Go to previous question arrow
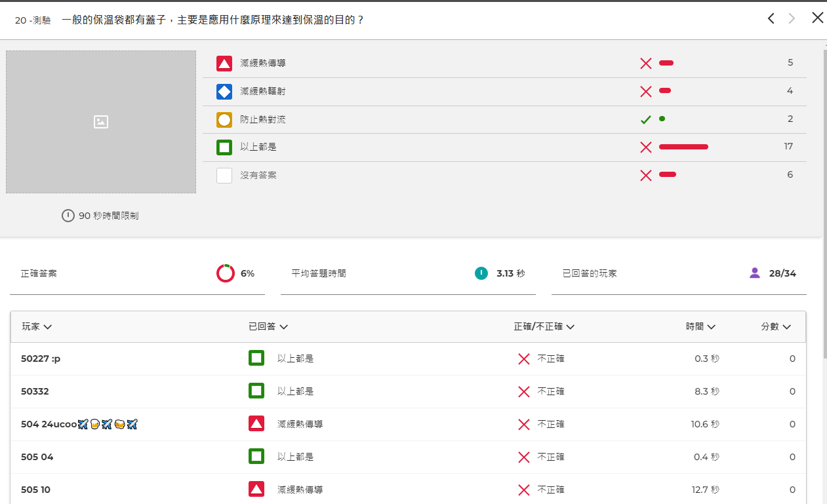 tap(771, 18)
